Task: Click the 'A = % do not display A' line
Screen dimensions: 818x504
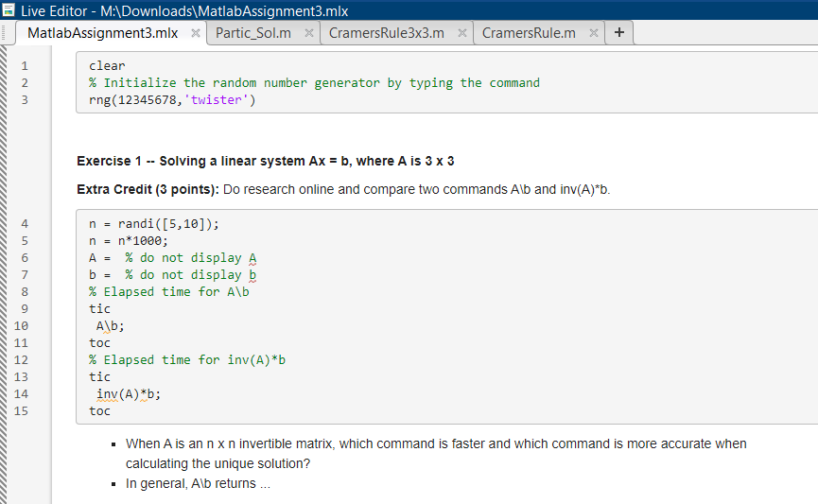Action: coord(173,258)
